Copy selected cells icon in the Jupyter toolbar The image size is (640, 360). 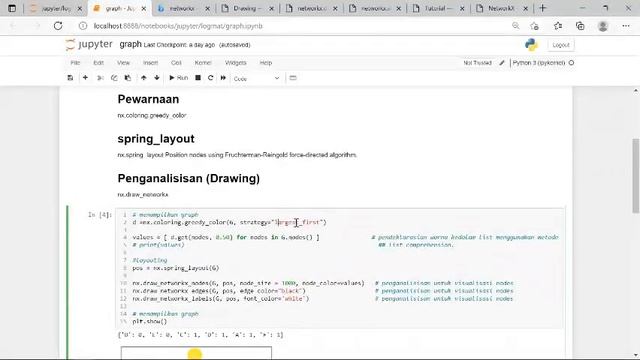(114, 78)
